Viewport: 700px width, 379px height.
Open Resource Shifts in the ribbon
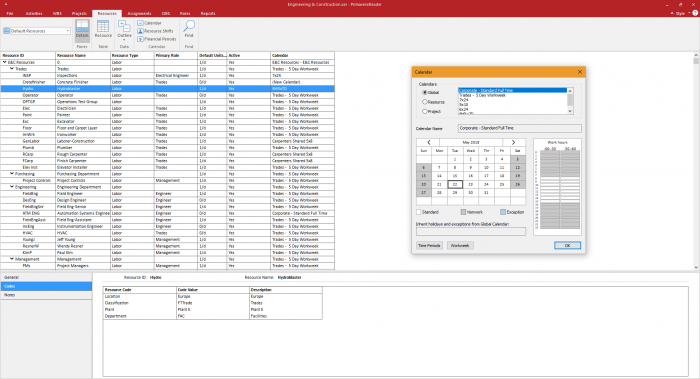(x=155, y=31)
